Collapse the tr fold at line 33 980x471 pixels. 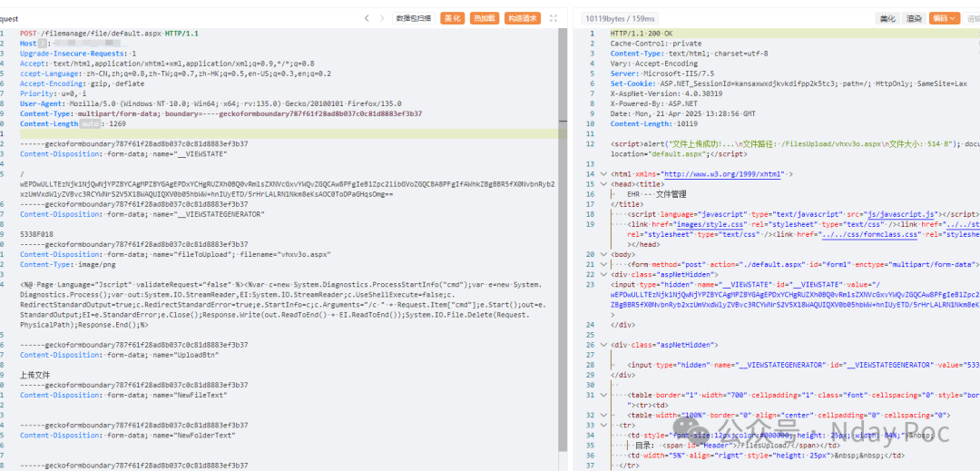(x=603, y=425)
